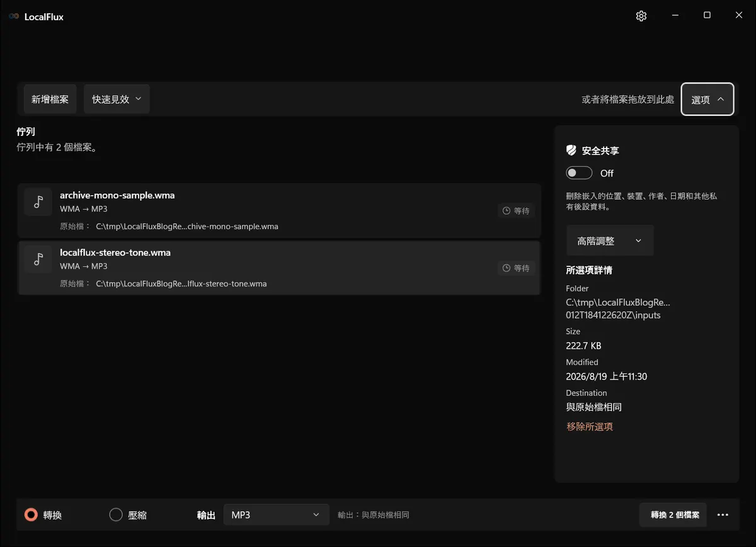Click the 新增檔案 button
This screenshot has width=756, height=547.
tap(50, 99)
